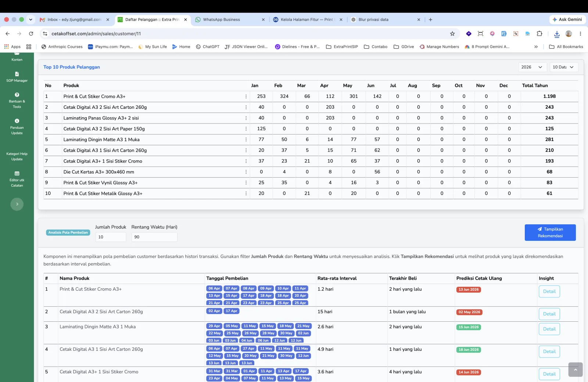Open tab search dropdown arrow

click(31, 19)
